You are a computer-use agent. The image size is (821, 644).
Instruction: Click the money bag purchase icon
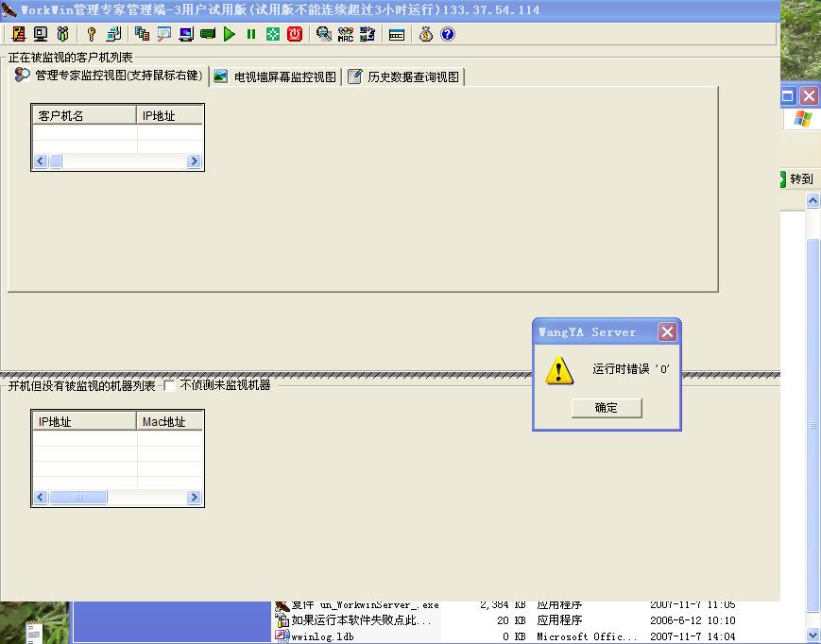point(426,35)
